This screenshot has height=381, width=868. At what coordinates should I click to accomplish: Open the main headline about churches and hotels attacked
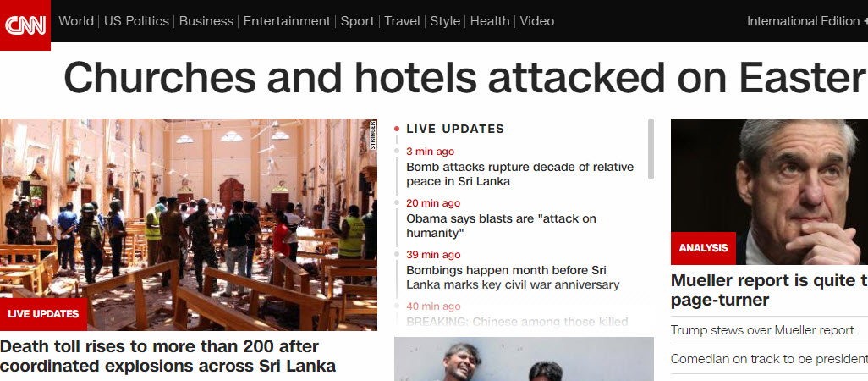point(465,77)
